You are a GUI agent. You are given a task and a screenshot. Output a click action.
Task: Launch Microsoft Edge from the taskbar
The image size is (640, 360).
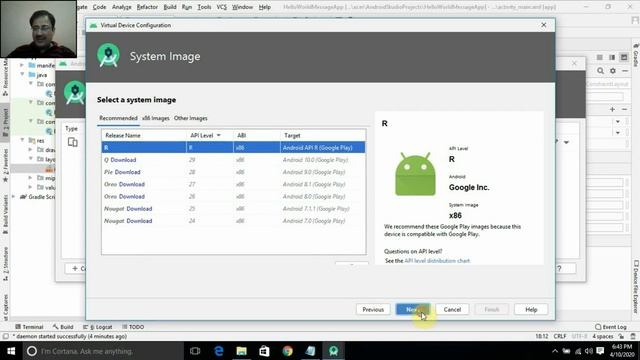click(219, 351)
